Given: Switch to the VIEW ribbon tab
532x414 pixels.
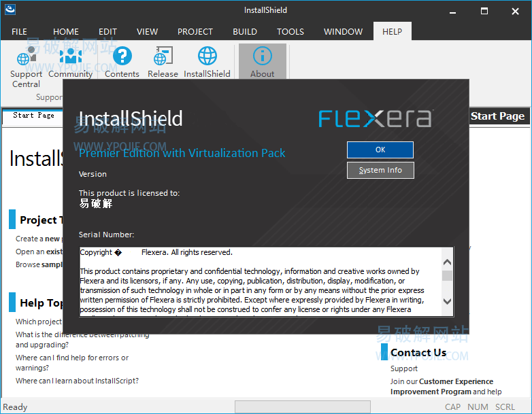Looking at the screenshot, I should pyautogui.click(x=147, y=31).
